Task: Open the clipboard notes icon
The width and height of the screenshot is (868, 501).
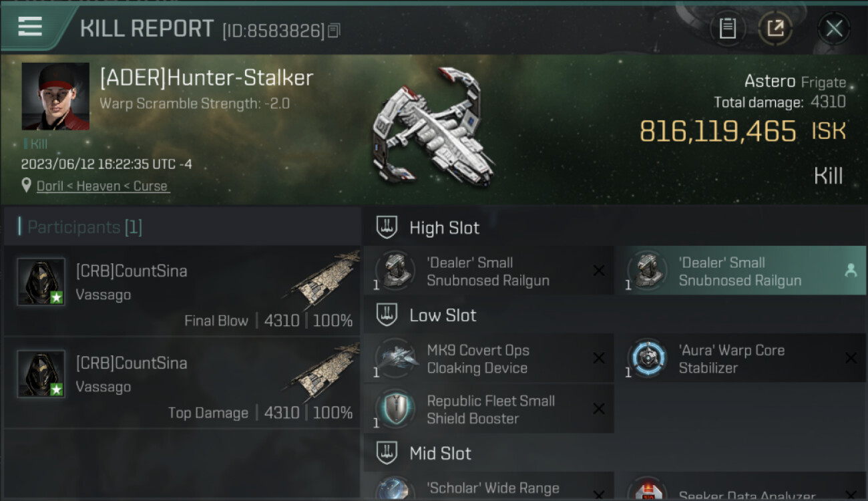Action: tap(728, 28)
